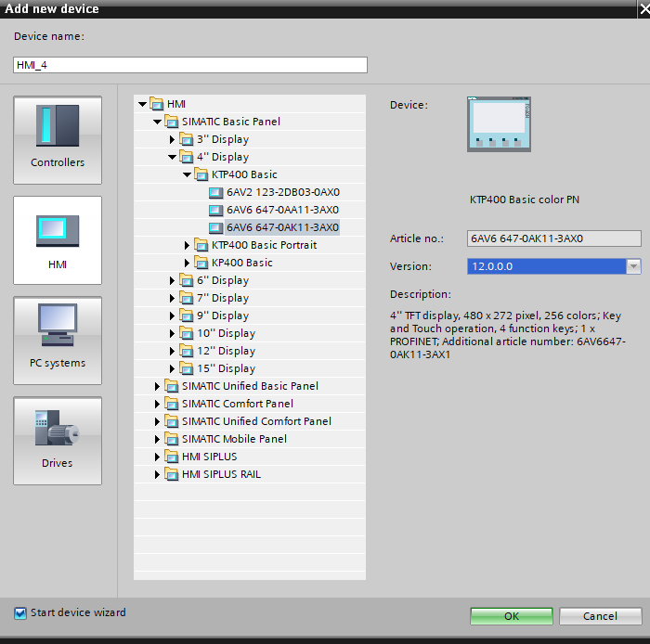Screen dimensions: 650x644
Task: Click the HMI root folder icon
Action: point(156,104)
